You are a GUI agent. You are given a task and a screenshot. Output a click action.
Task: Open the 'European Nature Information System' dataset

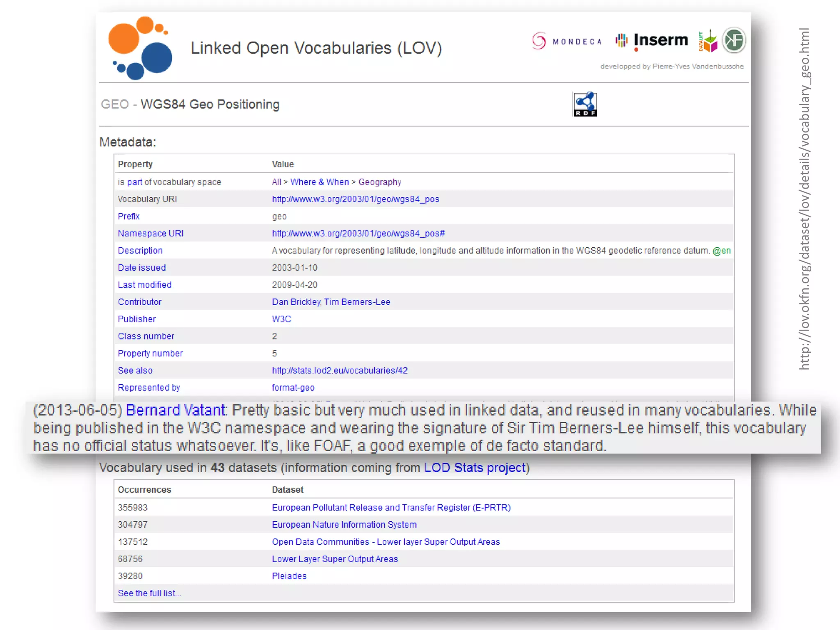344,525
